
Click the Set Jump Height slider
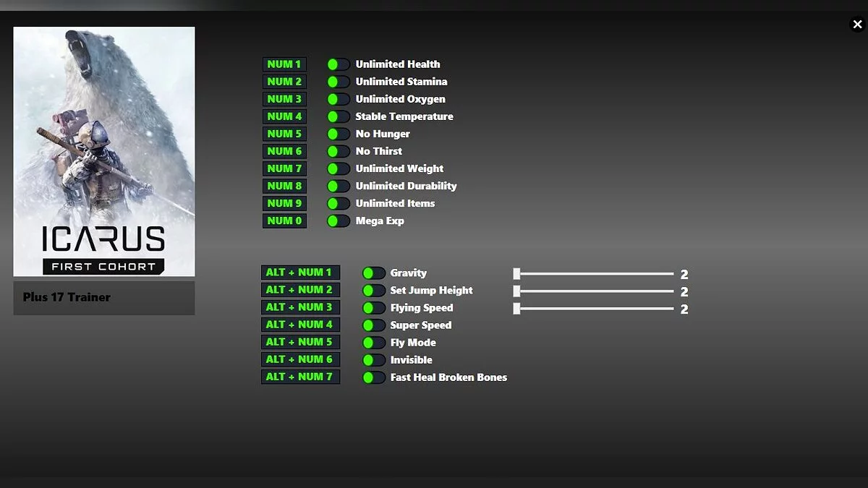point(595,291)
